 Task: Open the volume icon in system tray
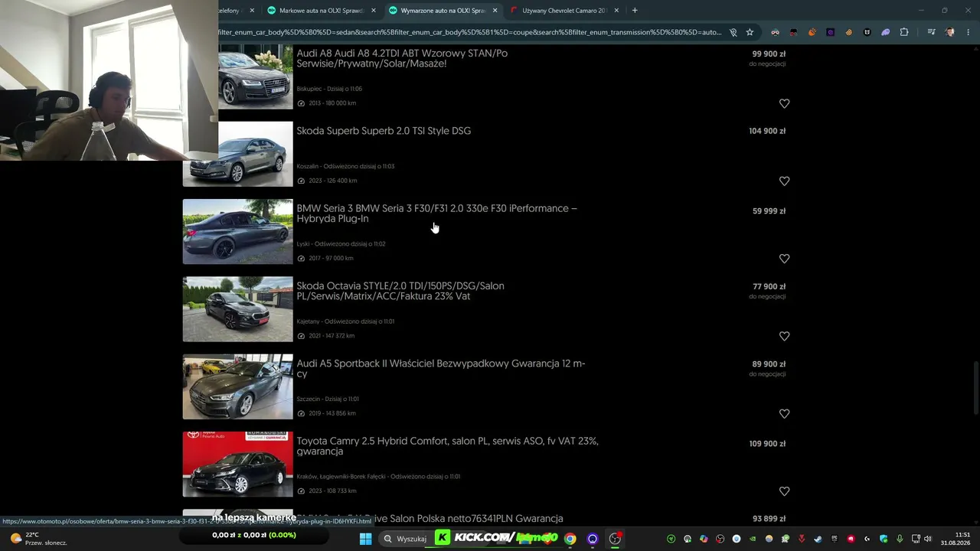pyautogui.click(x=928, y=539)
